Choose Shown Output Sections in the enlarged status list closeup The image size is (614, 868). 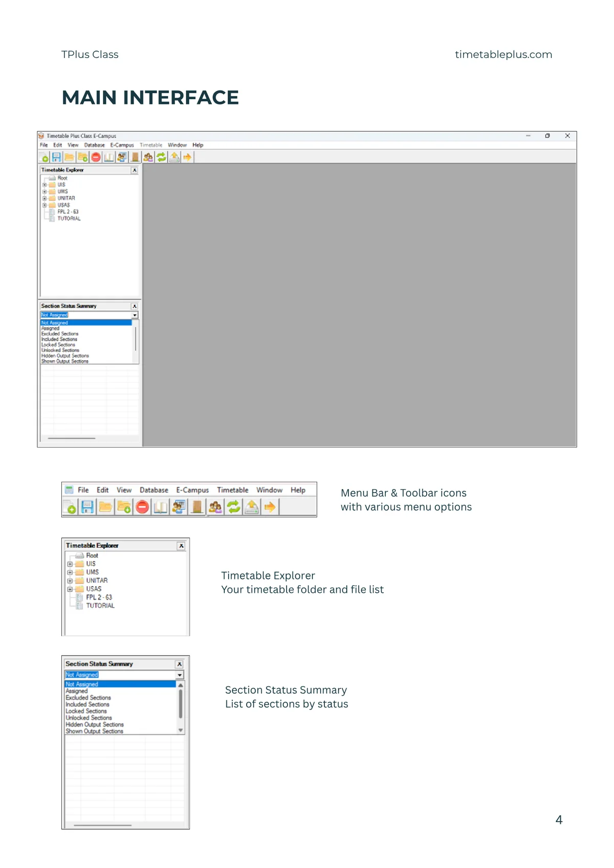pyautogui.click(x=94, y=731)
